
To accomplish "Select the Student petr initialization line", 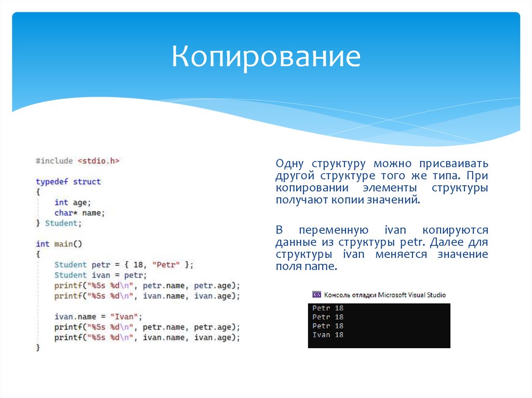I will [x=123, y=264].
